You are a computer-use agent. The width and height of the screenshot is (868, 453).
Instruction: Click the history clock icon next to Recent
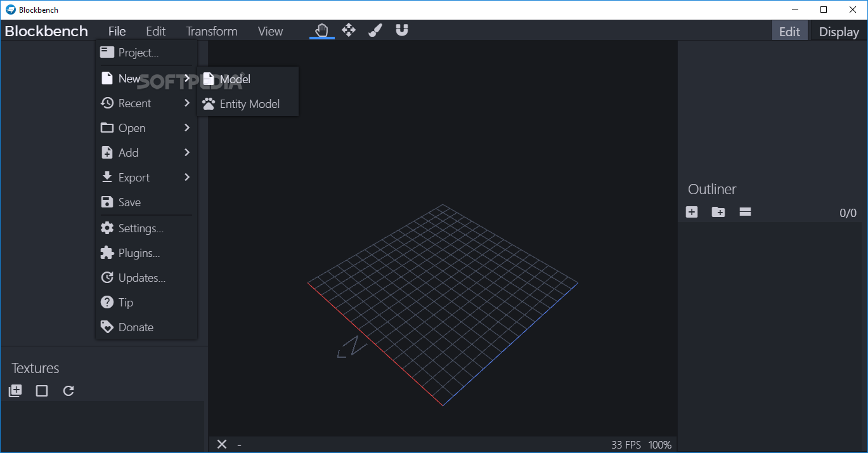point(107,103)
